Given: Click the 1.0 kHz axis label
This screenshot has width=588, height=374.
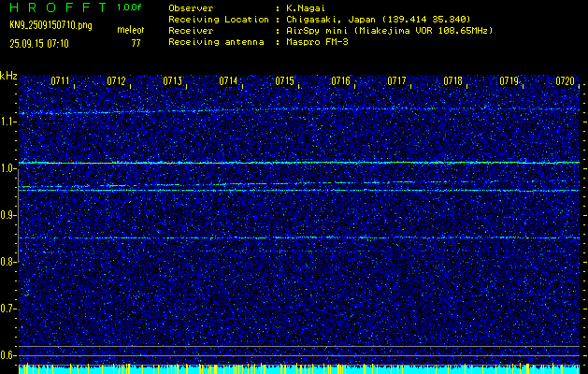Looking at the screenshot, I should click(x=7, y=169).
